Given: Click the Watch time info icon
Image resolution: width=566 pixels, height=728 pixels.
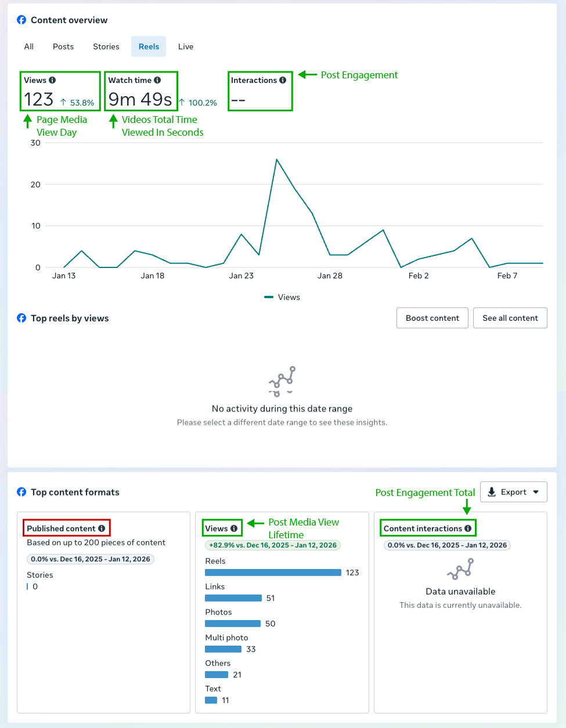Looking at the screenshot, I should tap(157, 81).
